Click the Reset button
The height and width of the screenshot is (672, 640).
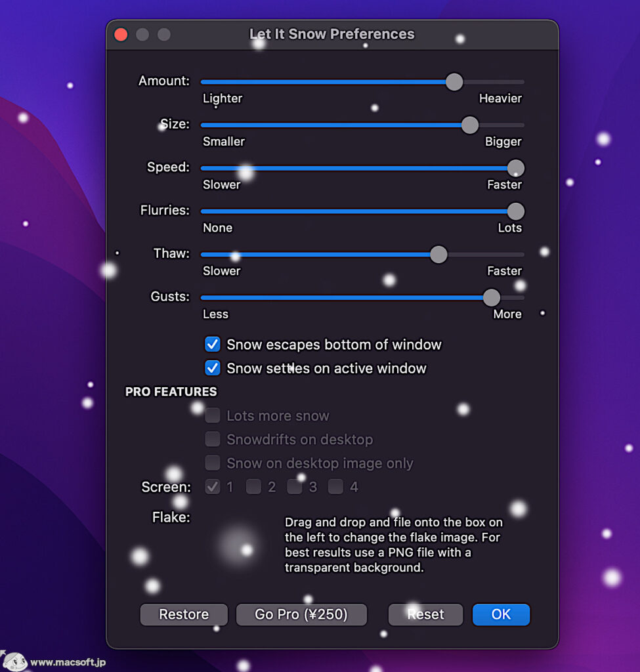[425, 614]
